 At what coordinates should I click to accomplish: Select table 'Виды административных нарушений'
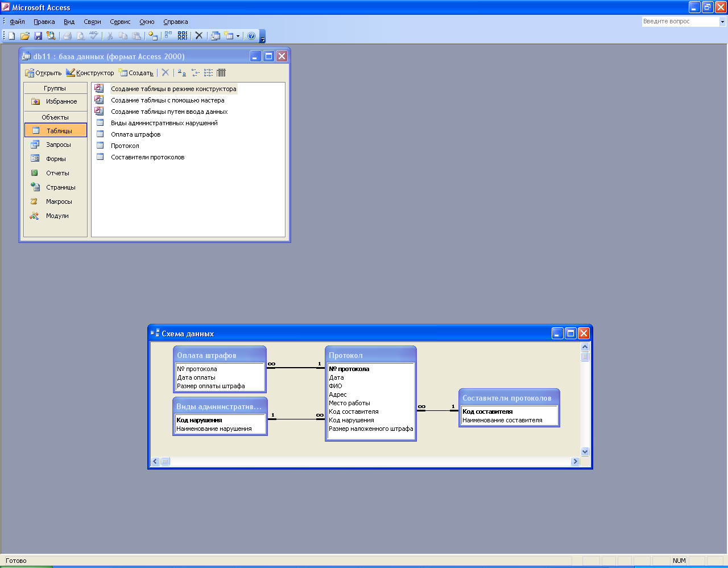164,123
